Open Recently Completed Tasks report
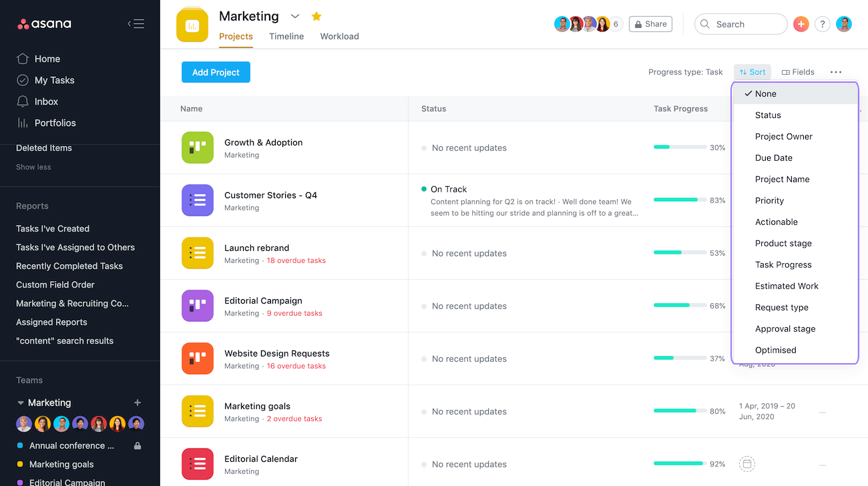 point(69,266)
